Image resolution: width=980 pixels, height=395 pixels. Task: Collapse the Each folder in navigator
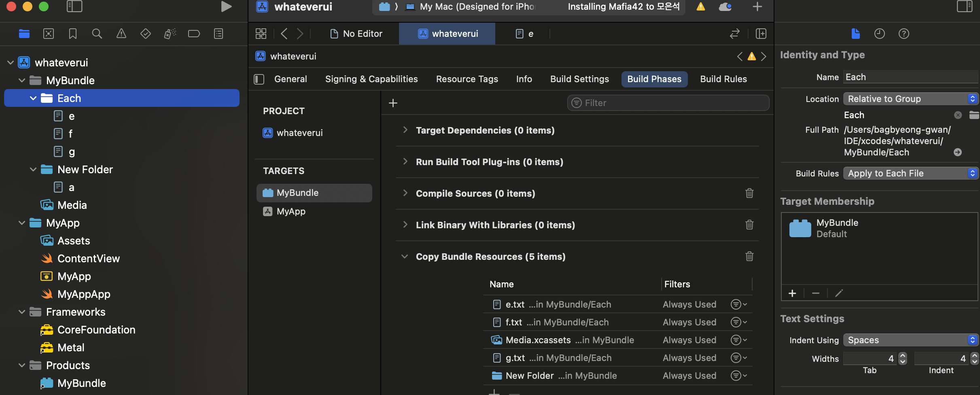pyautogui.click(x=33, y=98)
